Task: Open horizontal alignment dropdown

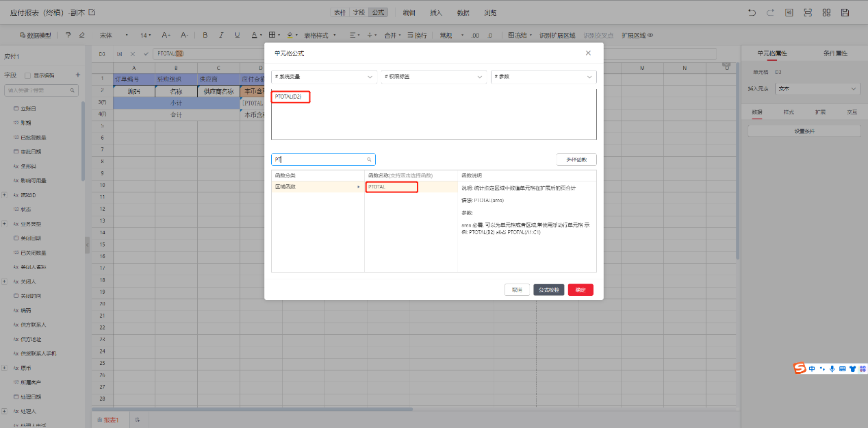Action: click(x=355, y=35)
